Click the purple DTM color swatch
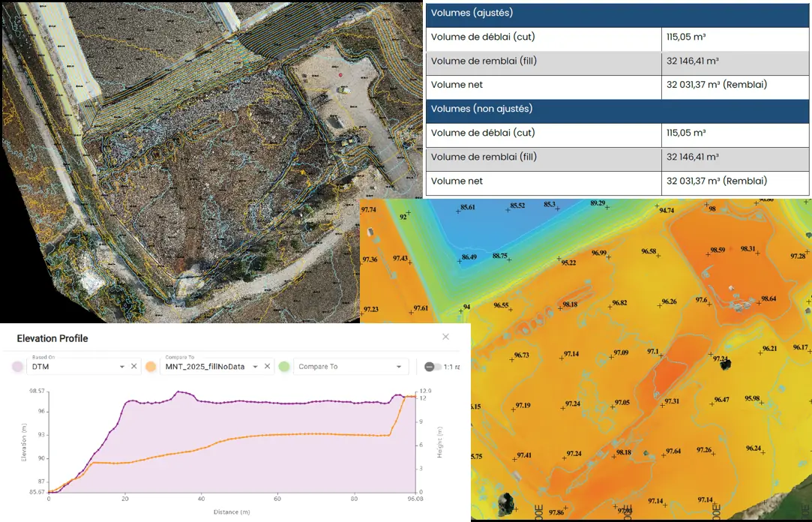This screenshot has height=522, width=812. point(17,367)
